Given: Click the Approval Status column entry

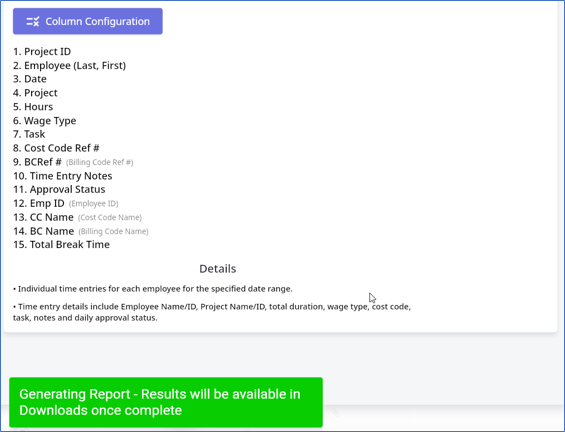Looking at the screenshot, I should (59, 189).
